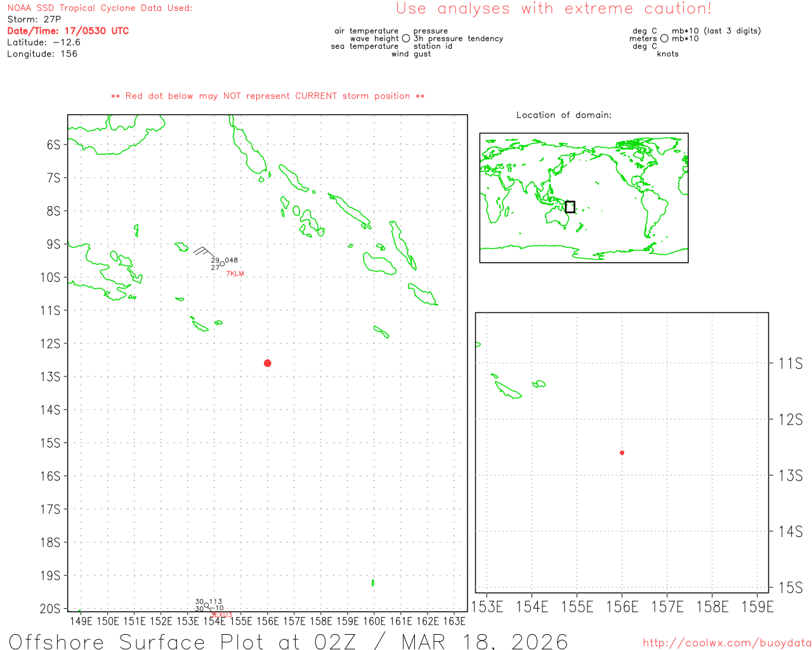Screen dimensions: 812x650
Task: Click pressure value 048 at station 7KLM
Action: [x=232, y=260]
